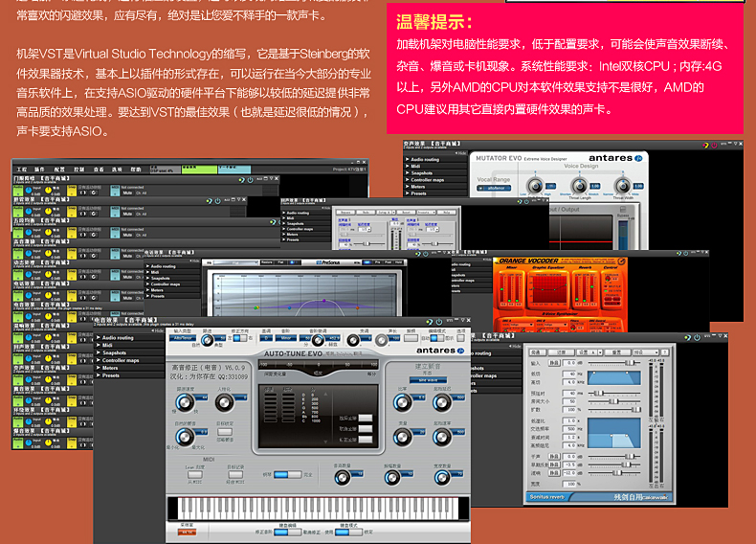Click the leftmost toolbar button in Sonitus reverb

(x=536, y=352)
